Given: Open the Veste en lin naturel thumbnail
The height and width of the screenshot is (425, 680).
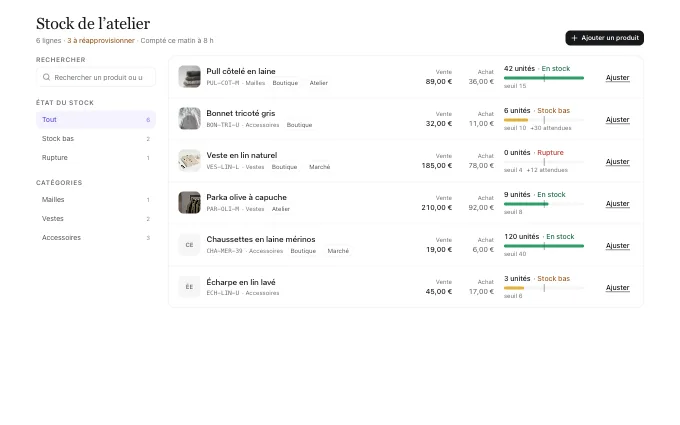Looking at the screenshot, I should coord(190,160).
